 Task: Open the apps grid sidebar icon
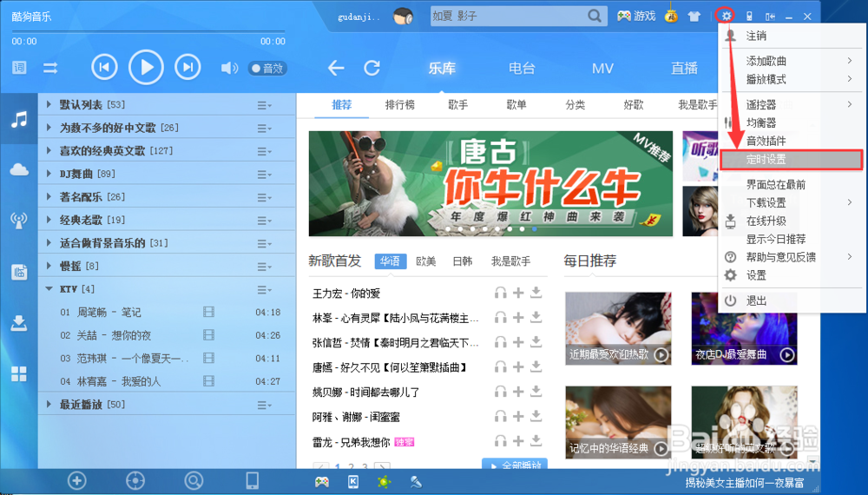(x=19, y=373)
